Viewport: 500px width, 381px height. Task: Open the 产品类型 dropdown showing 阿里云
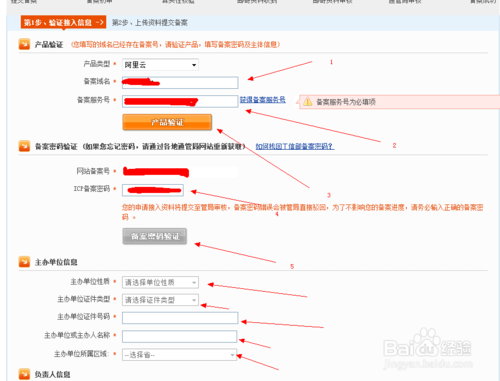coord(160,65)
